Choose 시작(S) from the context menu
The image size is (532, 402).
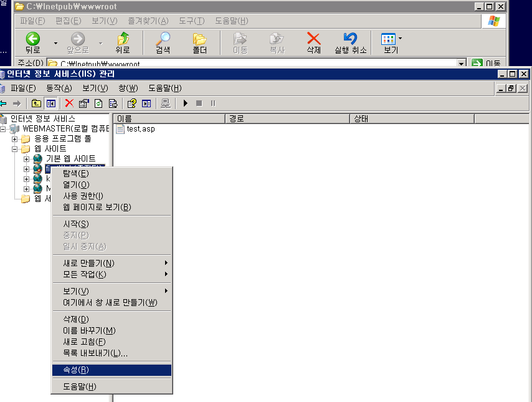tap(112, 224)
